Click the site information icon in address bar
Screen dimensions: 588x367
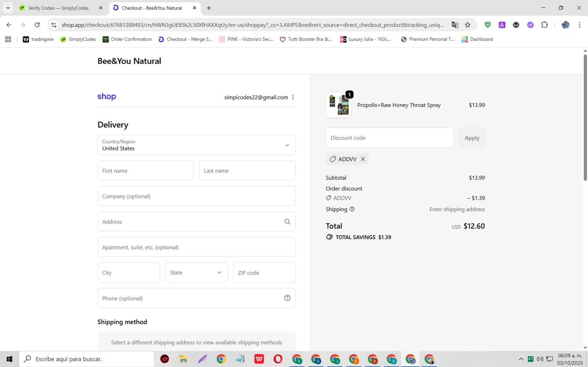[54, 25]
